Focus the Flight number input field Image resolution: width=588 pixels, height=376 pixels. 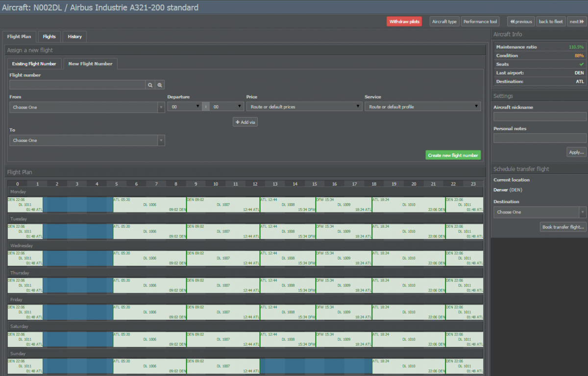pos(77,85)
